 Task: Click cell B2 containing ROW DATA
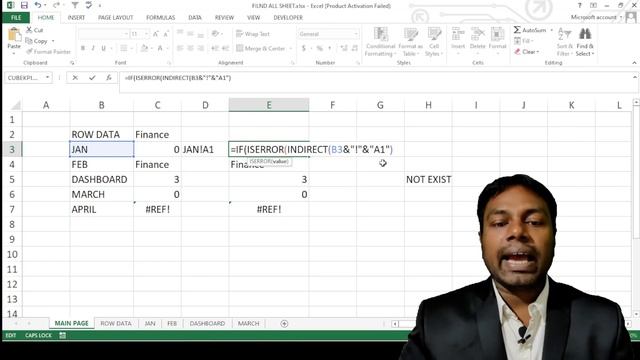pos(102,135)
